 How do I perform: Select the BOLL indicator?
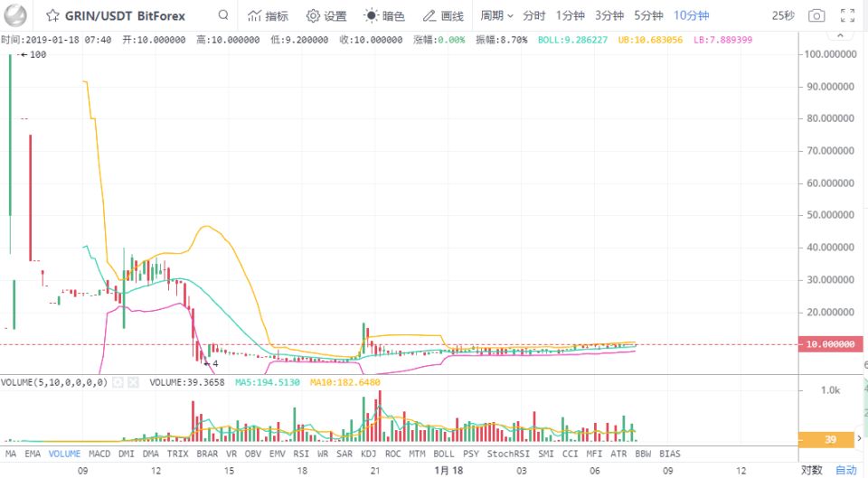pos(443,454)
